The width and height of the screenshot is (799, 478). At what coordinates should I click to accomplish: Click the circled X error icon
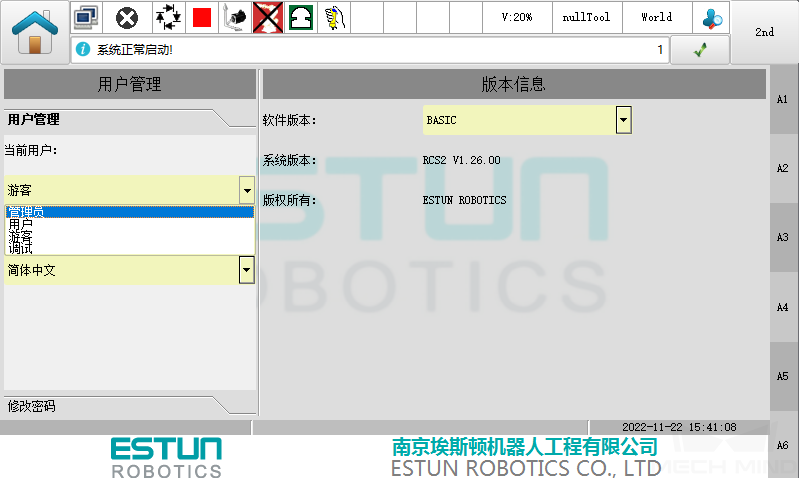tap(127, 17)
